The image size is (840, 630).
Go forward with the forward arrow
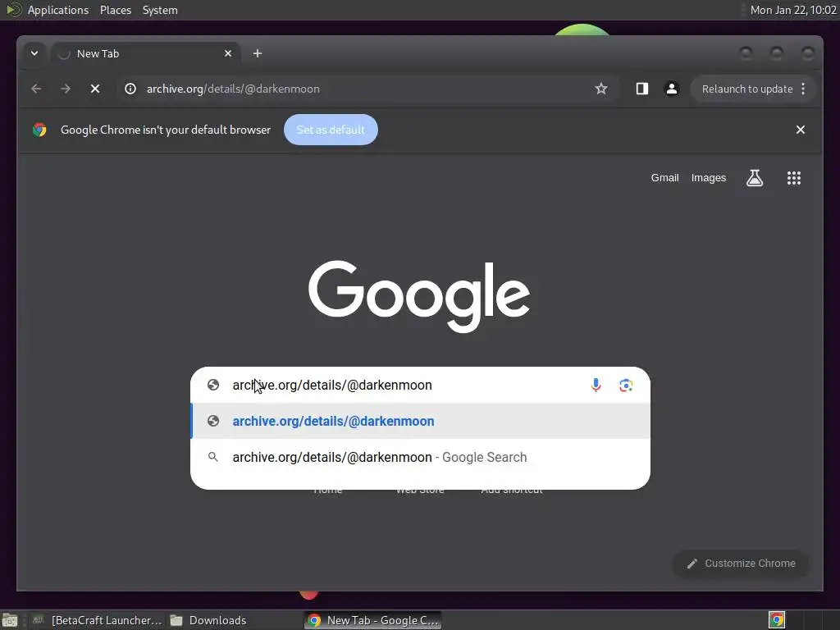pyautogui.click(x=66, y=89)
